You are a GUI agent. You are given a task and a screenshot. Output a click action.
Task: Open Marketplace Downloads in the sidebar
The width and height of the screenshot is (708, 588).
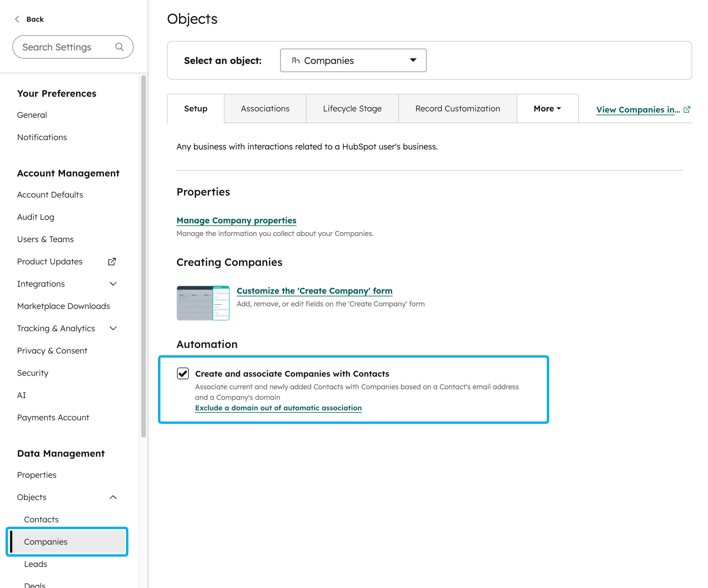click(63, 306)
